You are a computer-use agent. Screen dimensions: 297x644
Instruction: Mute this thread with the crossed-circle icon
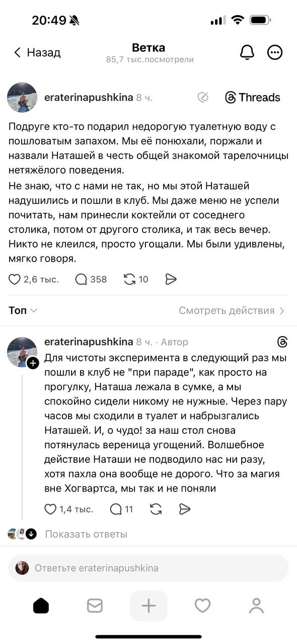tap(203, 97)
